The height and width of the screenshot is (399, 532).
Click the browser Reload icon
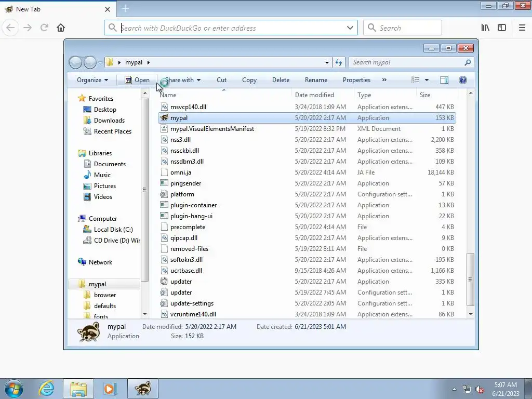click(44, 28)
